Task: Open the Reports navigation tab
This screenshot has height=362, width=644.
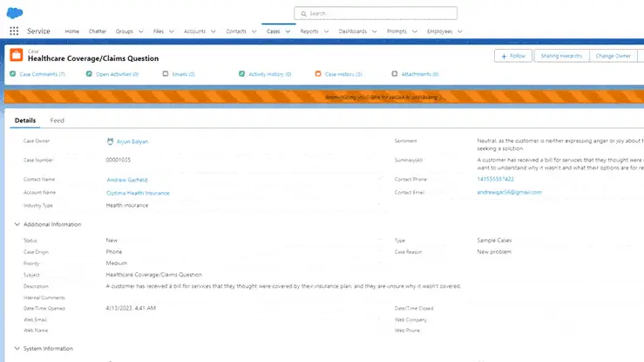Action: [x=309, y=31]
